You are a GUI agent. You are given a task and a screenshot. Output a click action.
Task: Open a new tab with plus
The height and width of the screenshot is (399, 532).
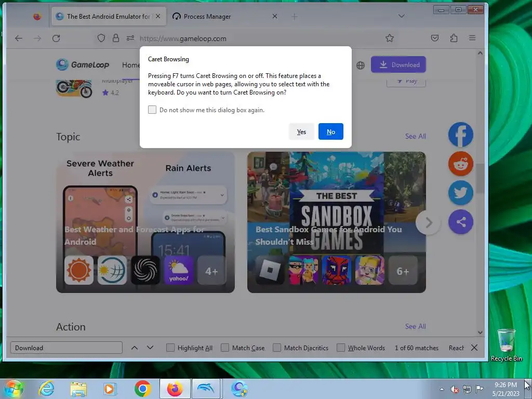tap(295, 16)
